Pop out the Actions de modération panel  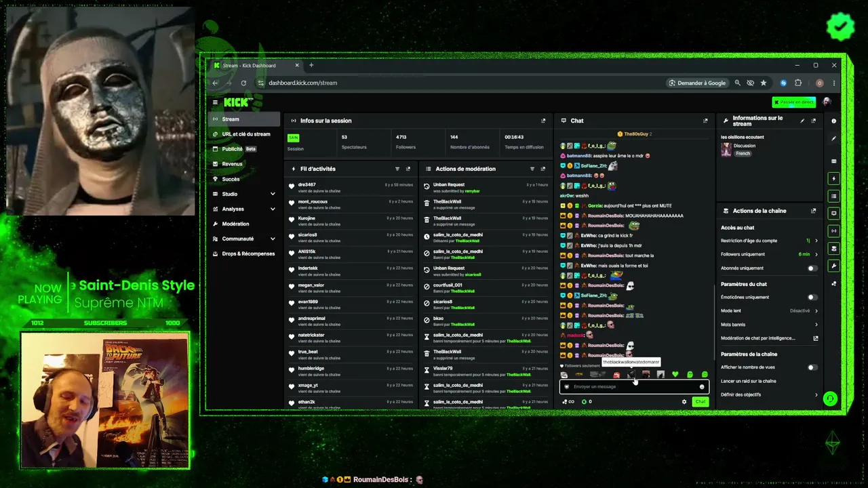(x=543, y=169)
